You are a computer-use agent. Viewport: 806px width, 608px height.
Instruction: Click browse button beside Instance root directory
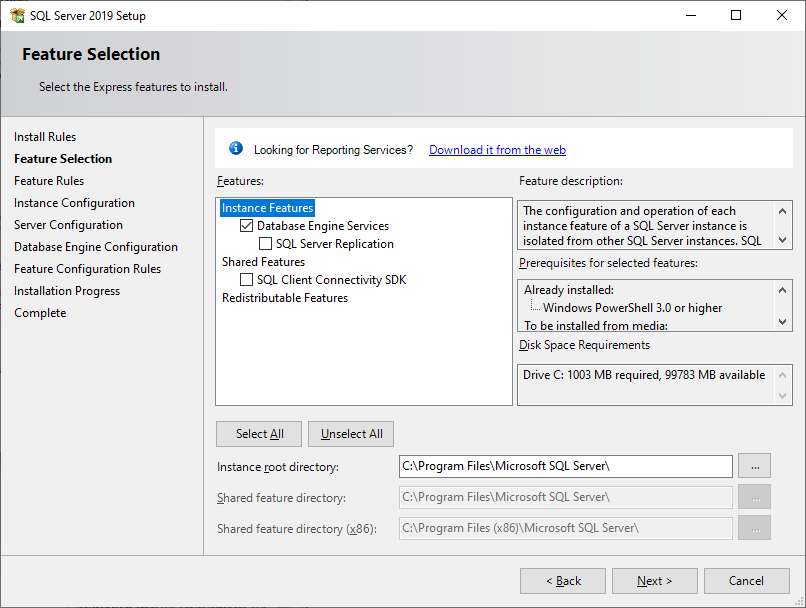coord(755,466)
